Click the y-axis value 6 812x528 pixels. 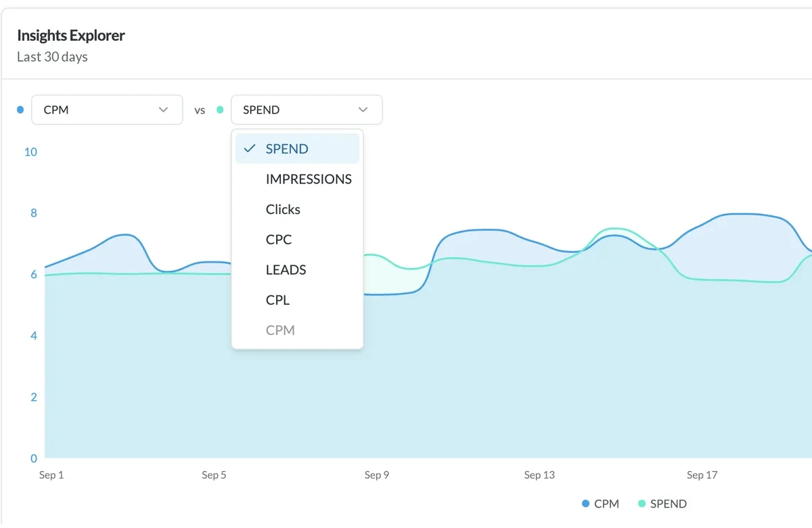point(34,274)
